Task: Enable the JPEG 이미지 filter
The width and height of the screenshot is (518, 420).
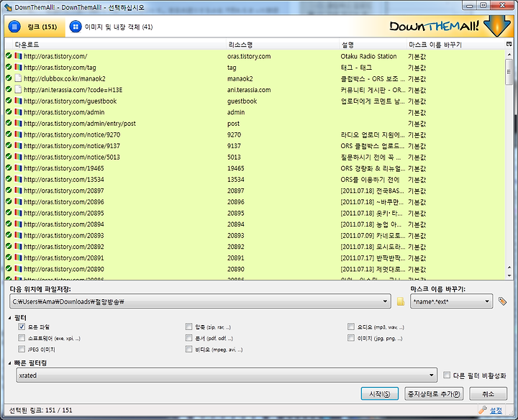Action: 22,349
